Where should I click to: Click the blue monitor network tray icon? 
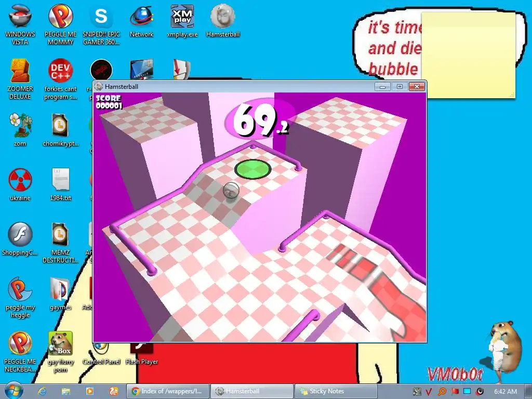coord(467,392)
